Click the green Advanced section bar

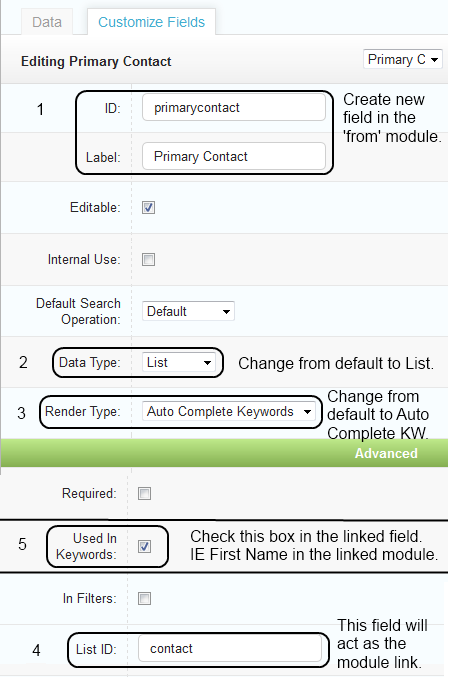[x=224, y=453]
